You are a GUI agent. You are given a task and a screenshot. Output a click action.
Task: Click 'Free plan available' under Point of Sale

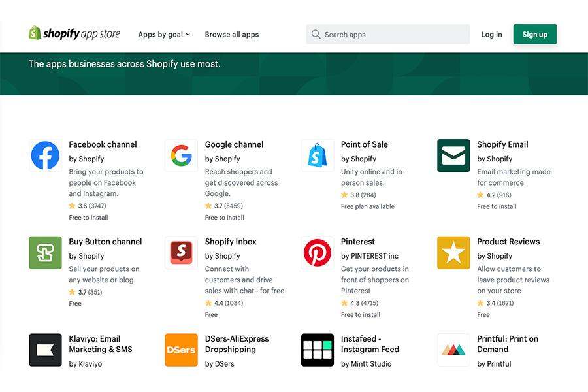click(x=367, y=206)
